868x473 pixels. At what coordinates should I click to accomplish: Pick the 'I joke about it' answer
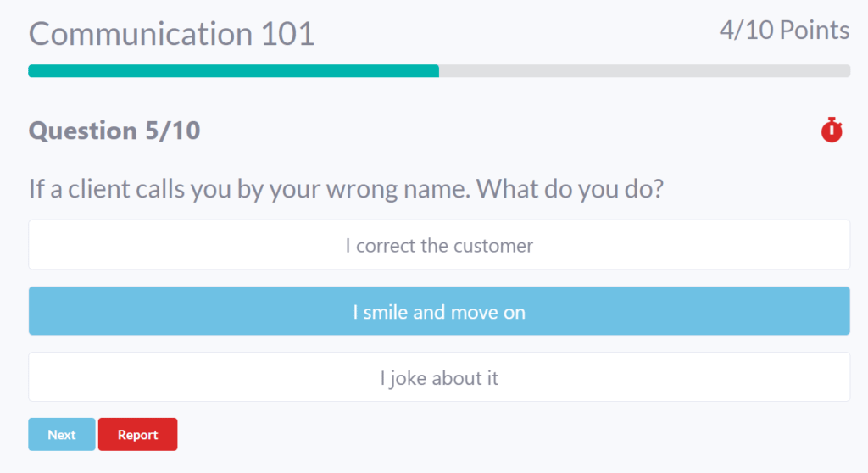point(439,378)
